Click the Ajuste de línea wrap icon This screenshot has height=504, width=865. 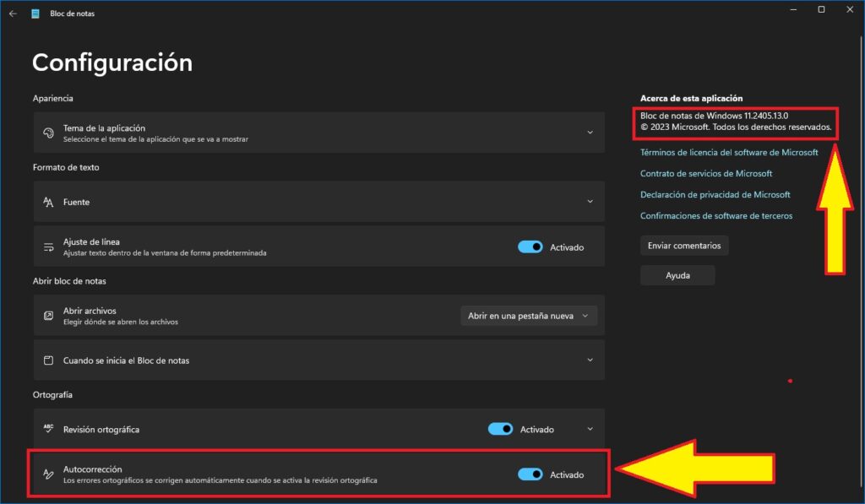[x=48, y=247]
